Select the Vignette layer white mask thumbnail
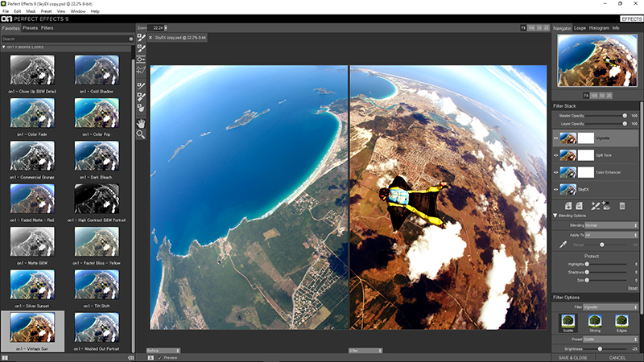This screenshot has width=644, height=362. point(586,138)
